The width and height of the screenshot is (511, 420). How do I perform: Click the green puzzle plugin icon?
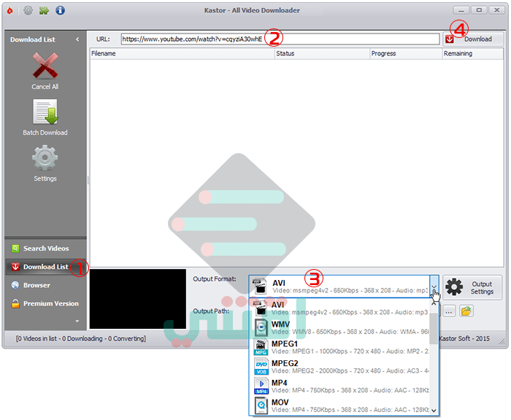click(x=44, y=10)
